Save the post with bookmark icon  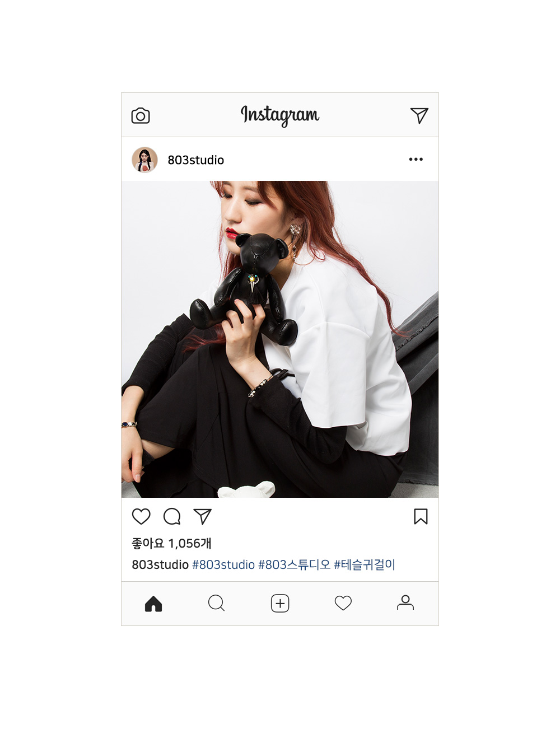tap(421, 516)
